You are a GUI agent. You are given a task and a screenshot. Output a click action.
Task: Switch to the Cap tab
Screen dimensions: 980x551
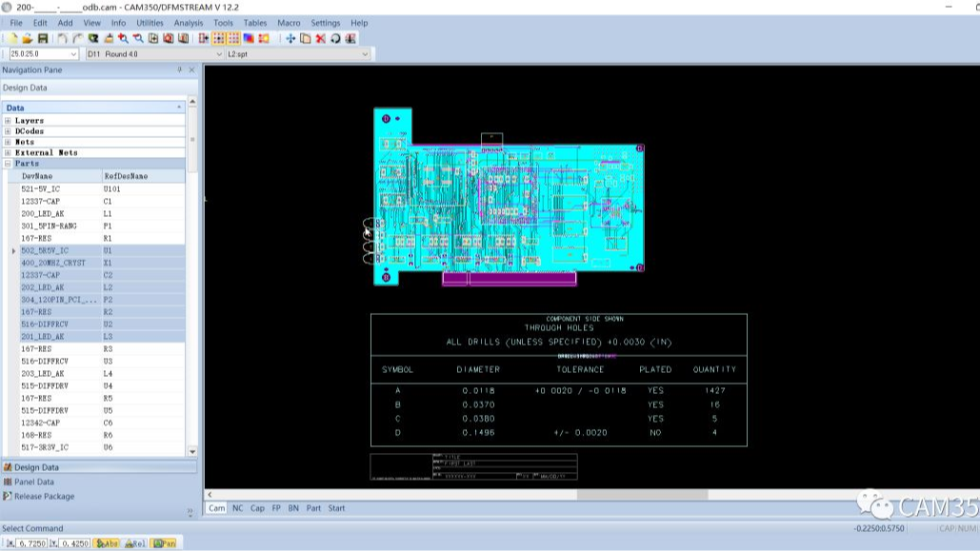[x=257, y=508]
